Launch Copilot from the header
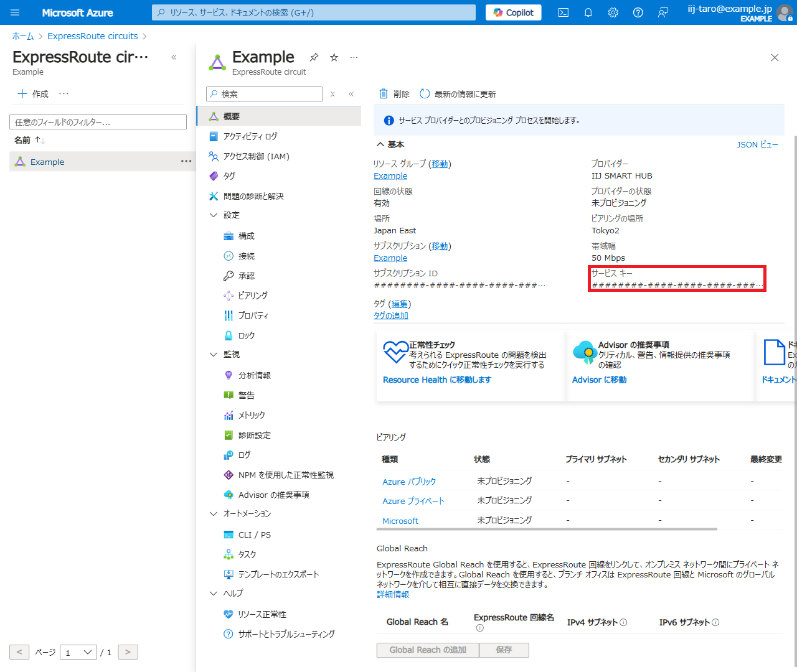Screen dimensions: 797x672 [514, 12]
